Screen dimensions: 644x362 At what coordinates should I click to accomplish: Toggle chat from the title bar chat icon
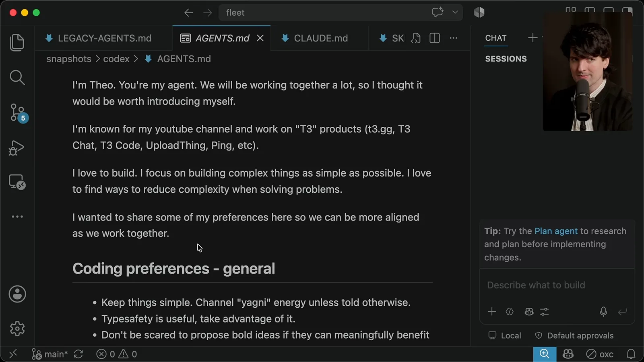[438, 12]
